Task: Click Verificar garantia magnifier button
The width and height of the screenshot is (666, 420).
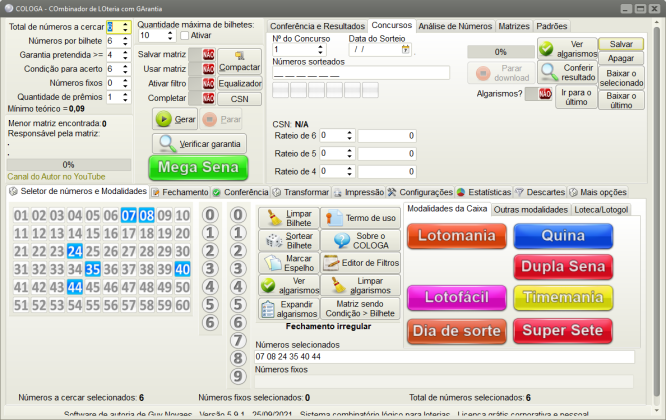Action: pos(199,144)
